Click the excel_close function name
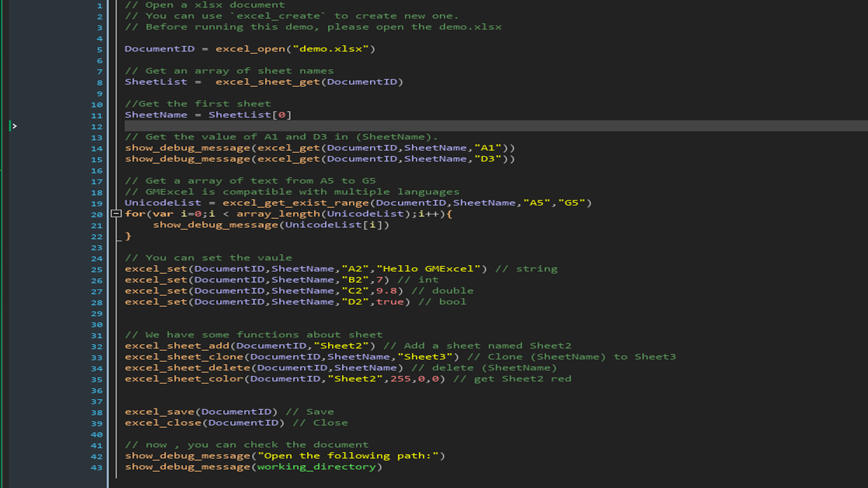 [x=163, y=423]
